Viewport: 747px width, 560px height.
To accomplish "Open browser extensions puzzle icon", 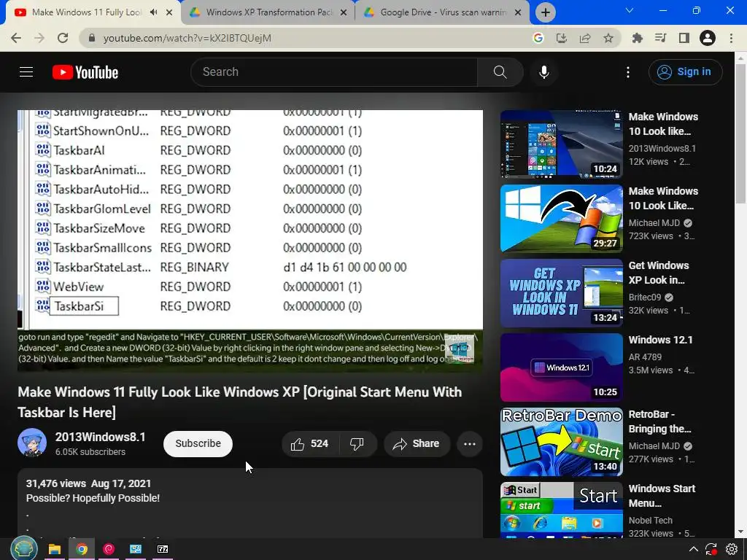I will [638, 38].
